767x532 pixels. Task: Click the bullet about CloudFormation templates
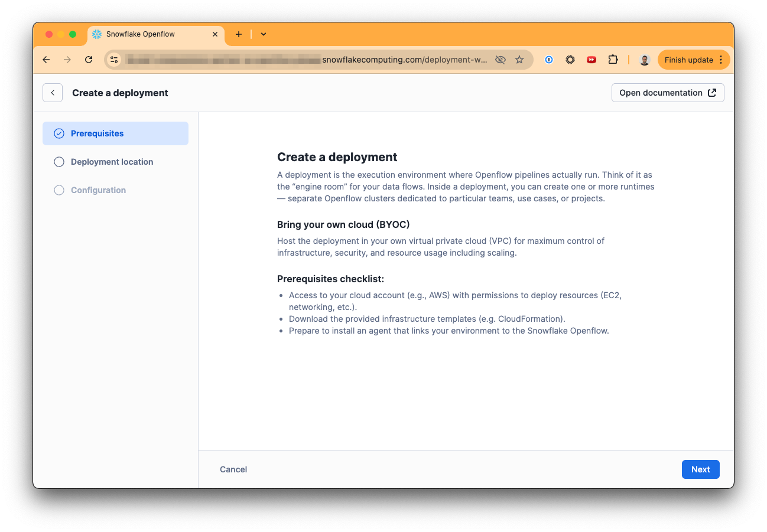(x=427, y=319)
